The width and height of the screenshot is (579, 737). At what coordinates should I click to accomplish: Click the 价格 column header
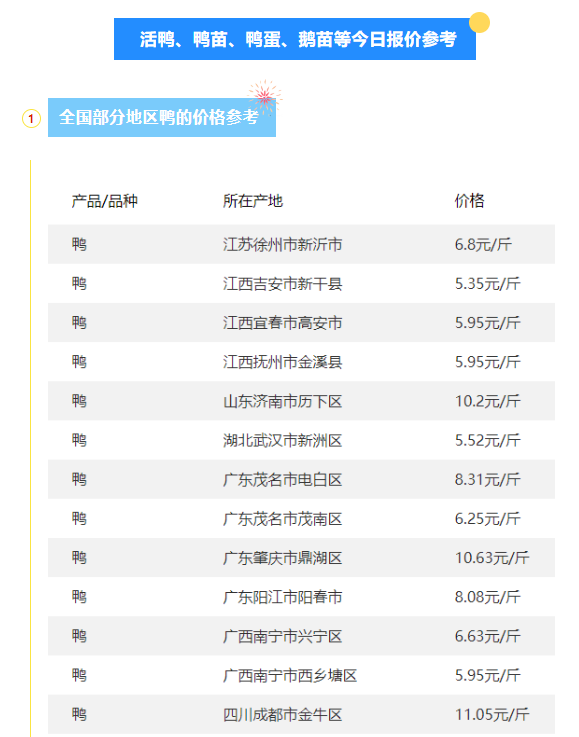[x=469, y=201]
